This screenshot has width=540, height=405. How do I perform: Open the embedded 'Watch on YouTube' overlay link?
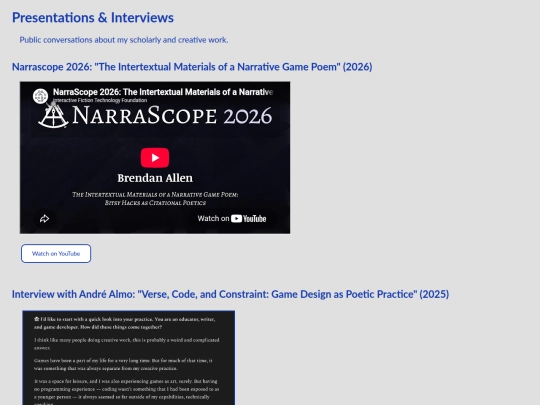232,219
